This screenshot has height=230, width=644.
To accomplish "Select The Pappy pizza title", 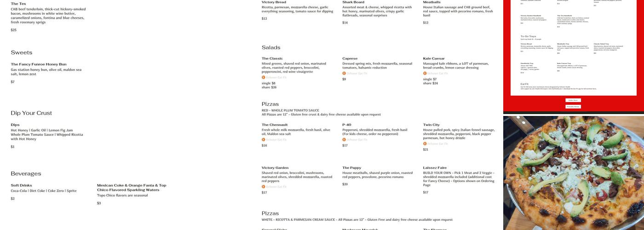I will (351, 168).
